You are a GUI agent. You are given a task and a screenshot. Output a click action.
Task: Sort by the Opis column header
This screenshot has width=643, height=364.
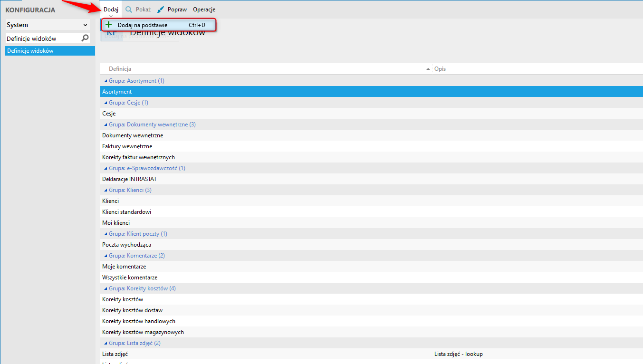pos(537,69)
